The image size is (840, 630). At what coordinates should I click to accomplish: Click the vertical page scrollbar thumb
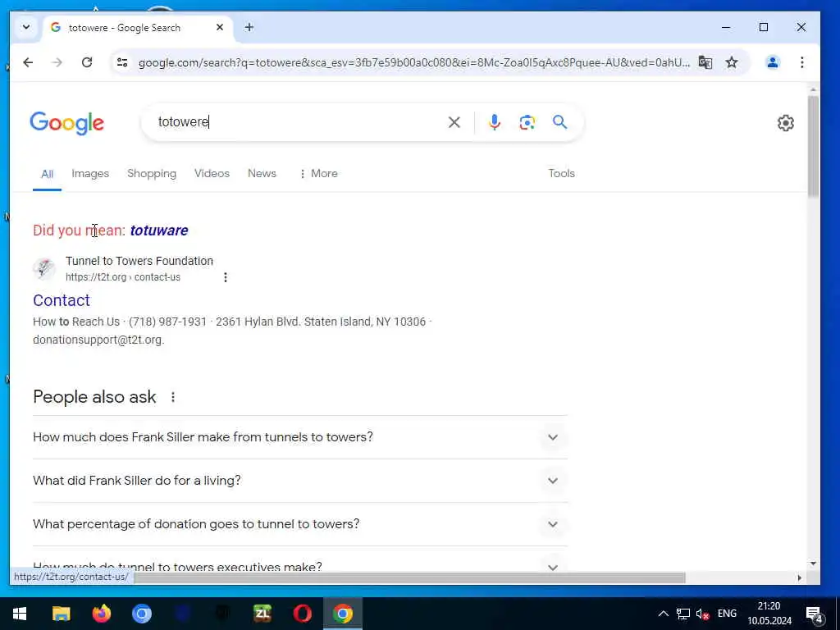(x=813, y=146)
